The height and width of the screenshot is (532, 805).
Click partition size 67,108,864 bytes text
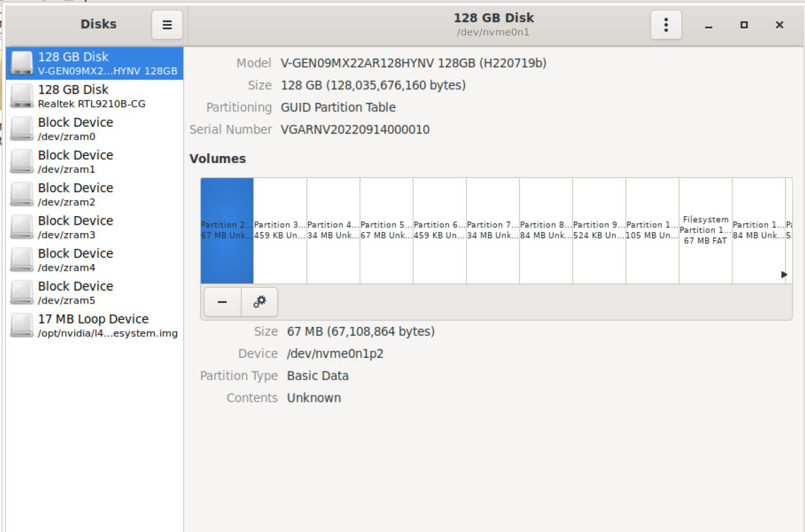(361, 332)
